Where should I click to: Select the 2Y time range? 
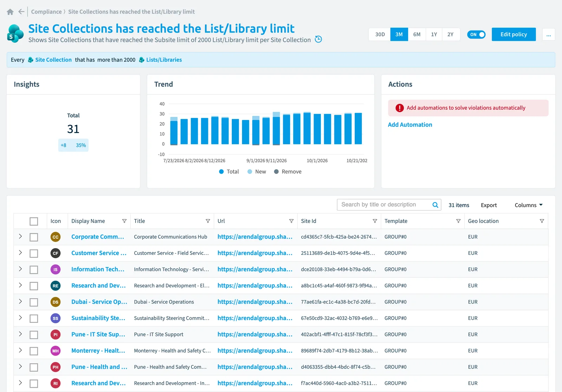pos(451,34)
